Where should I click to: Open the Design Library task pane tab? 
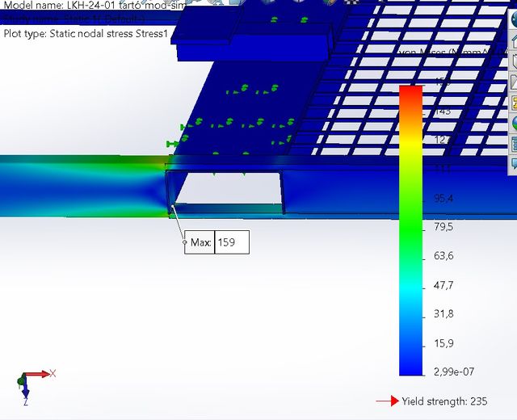[x=513, y=61]
